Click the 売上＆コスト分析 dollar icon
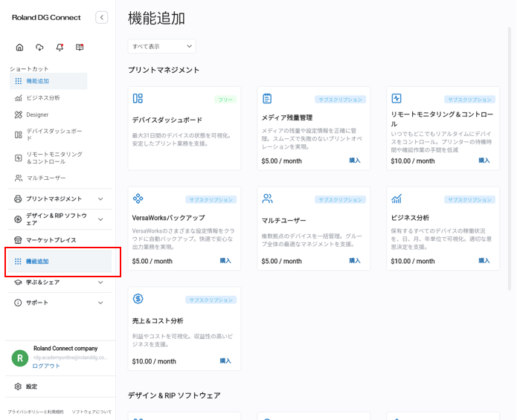520x420 pixels. tap(138, 299)
